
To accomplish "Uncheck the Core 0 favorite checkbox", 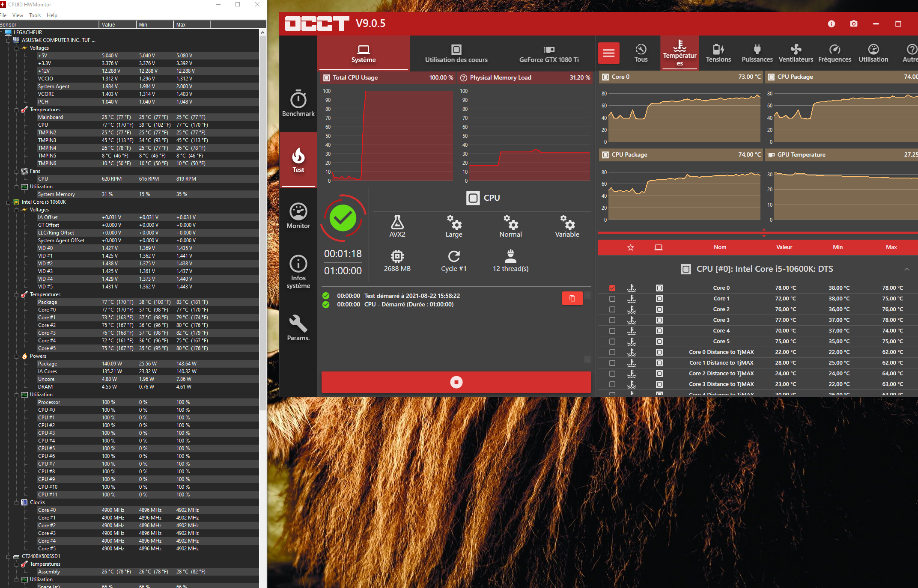I will tap(612, 288).
